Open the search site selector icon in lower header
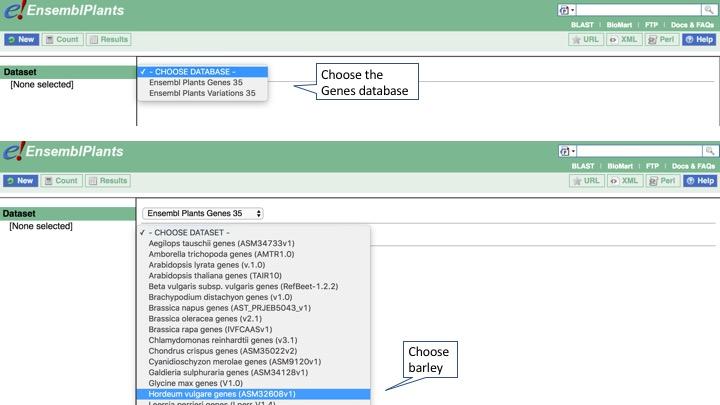The image size is (720, 405). 567,151
